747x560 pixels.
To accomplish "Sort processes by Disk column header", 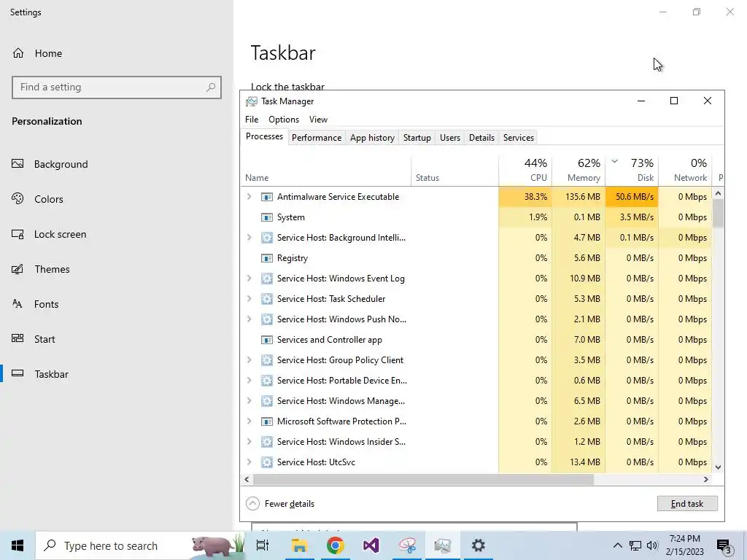I will point(632,171).
